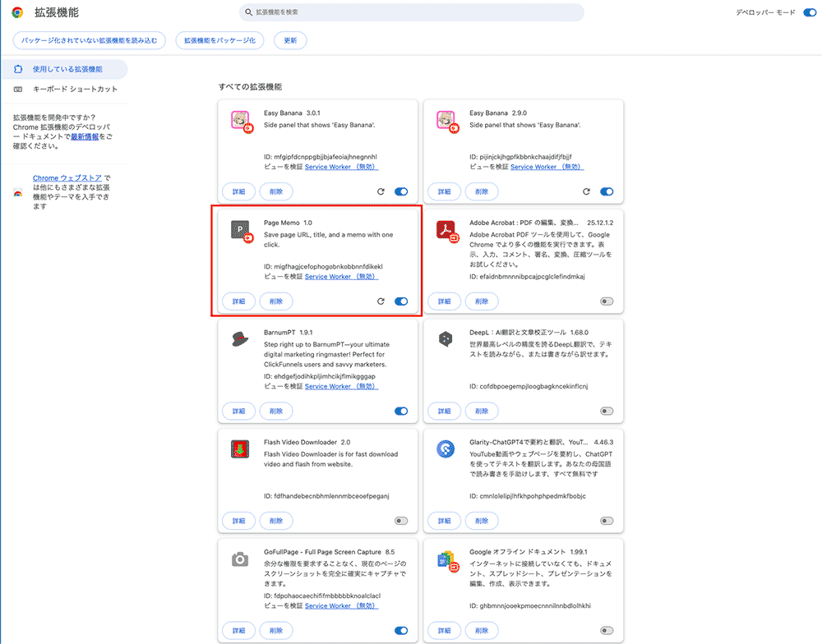Disable the Page Memo extension toggle
The width and height of the screenshot is (822, 644).
[x=401, y=301]
